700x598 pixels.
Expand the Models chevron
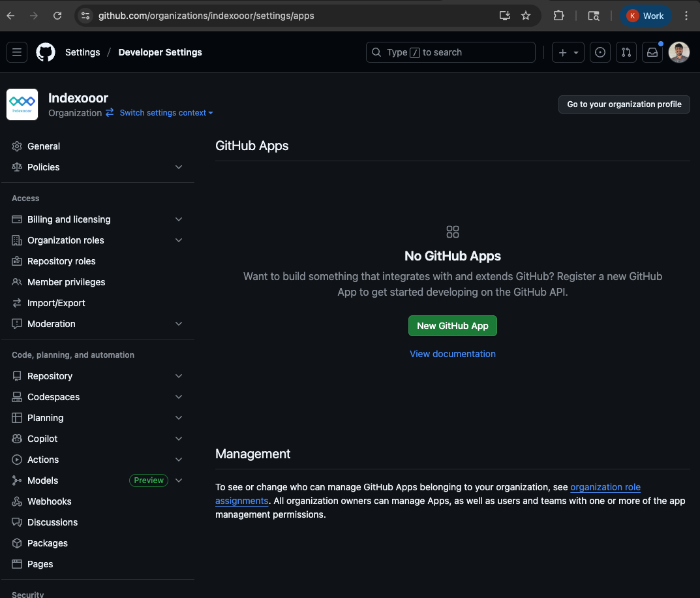click(179, 480)
